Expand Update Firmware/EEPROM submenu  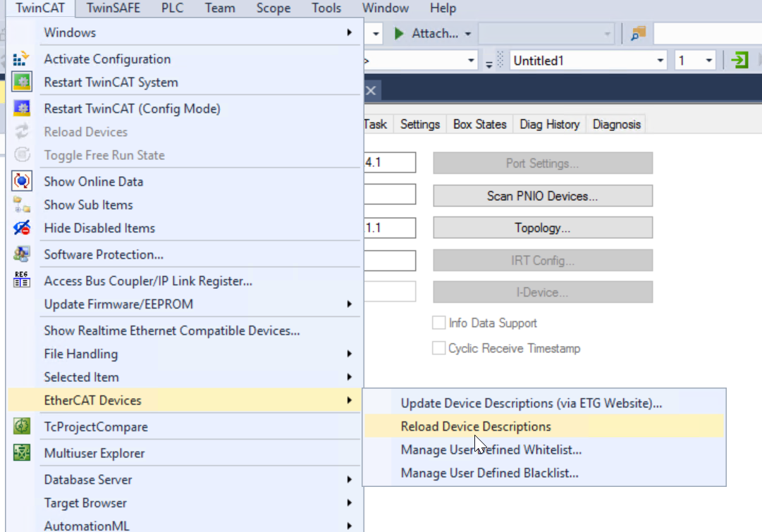[x=349, y=304]
